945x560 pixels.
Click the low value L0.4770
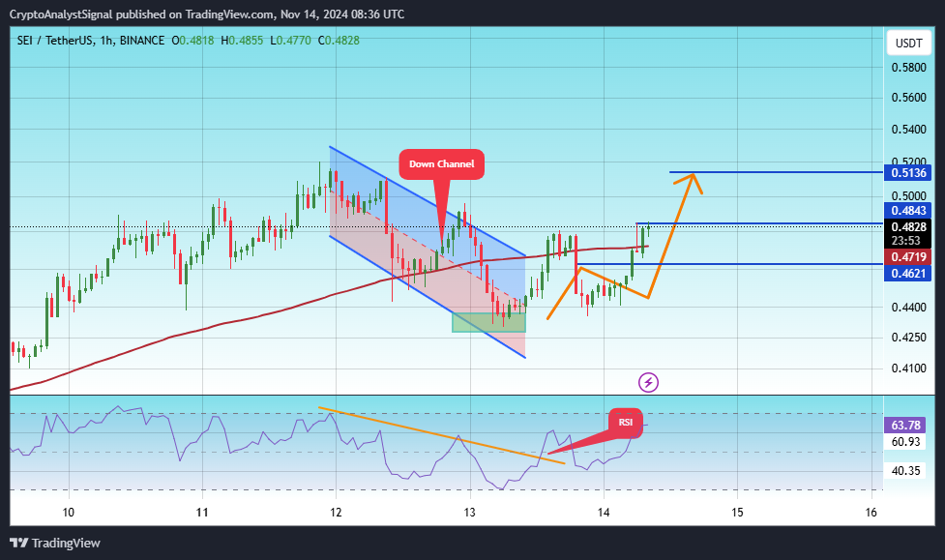click(x=290, y=41)
